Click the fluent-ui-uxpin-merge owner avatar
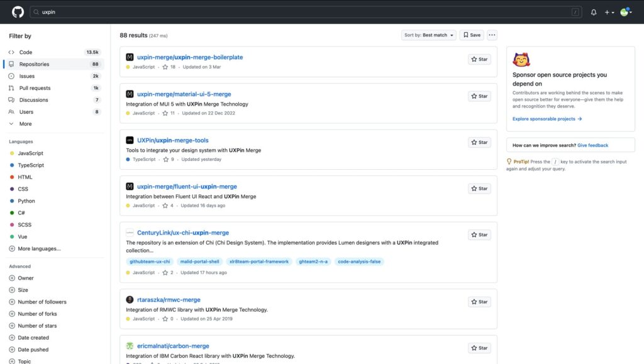This screenshot has height=364, width=644. 130,186
